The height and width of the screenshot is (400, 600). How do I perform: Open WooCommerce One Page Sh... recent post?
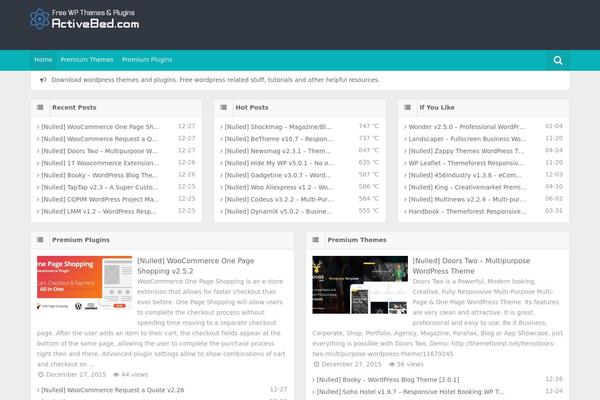(x=100, y=127)
